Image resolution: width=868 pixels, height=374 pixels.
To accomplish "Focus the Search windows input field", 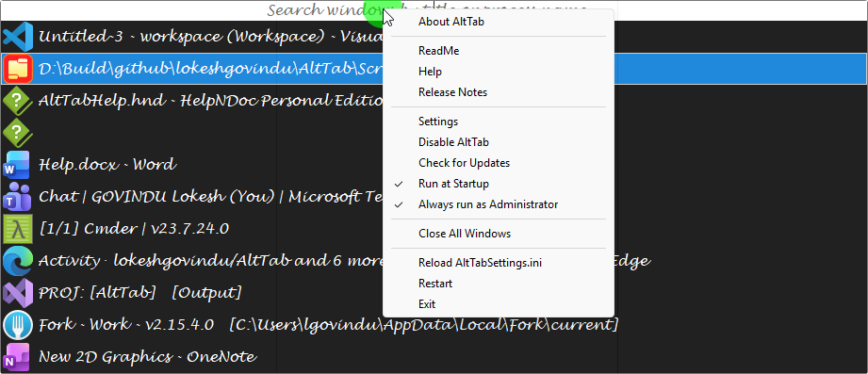I will coord(434,10).
